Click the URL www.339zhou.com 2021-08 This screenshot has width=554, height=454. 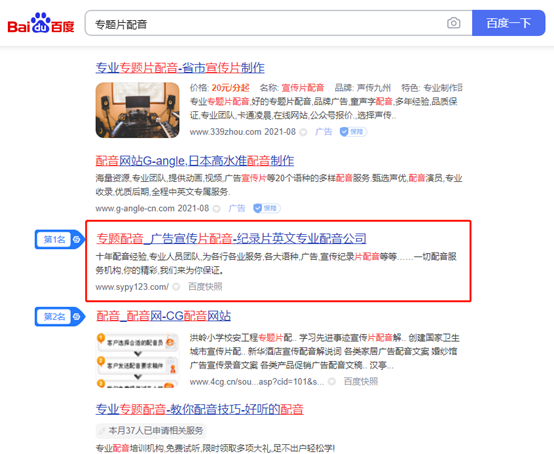pyautogui.click(x=243, y=132)
